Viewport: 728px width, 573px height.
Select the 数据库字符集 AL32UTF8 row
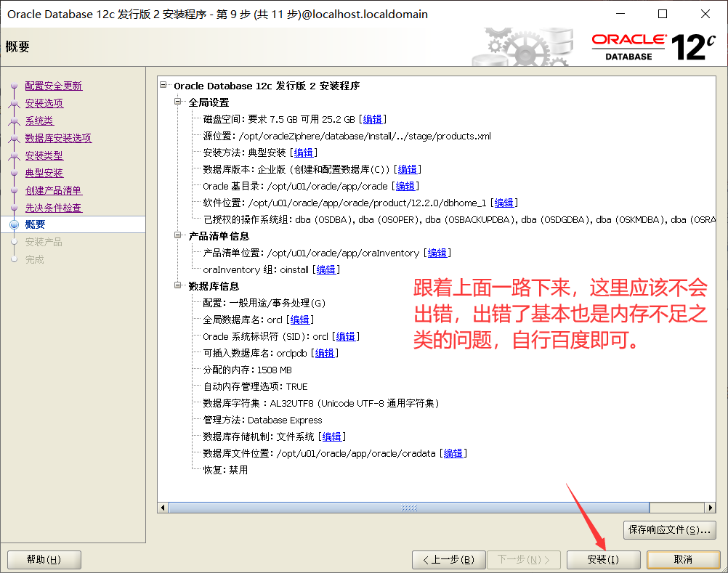tap(321, 403)
